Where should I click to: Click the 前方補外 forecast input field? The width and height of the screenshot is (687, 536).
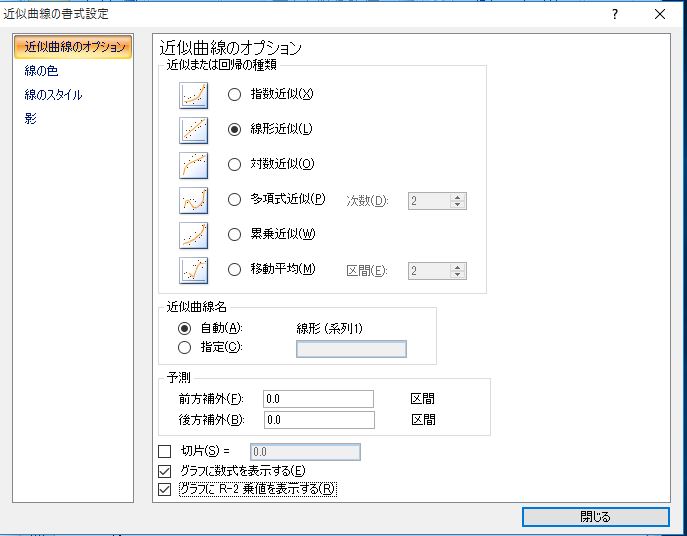318,399
